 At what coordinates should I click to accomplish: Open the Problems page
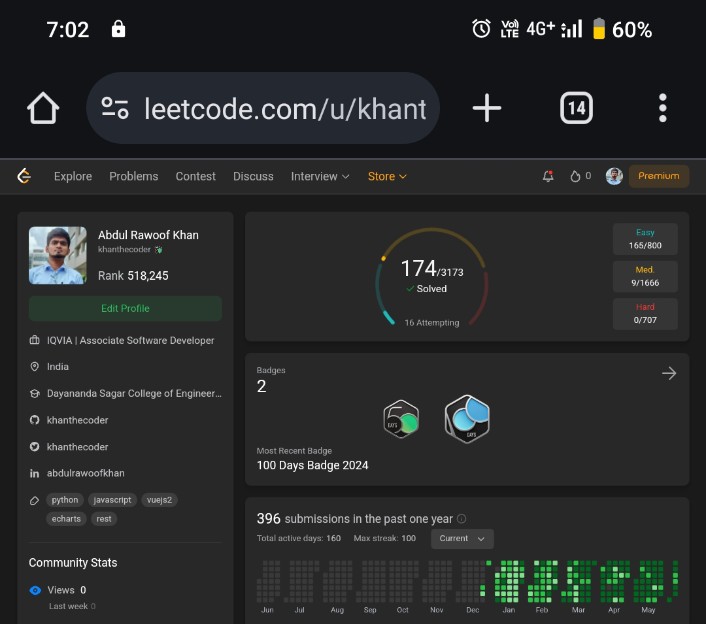[134, 176]
